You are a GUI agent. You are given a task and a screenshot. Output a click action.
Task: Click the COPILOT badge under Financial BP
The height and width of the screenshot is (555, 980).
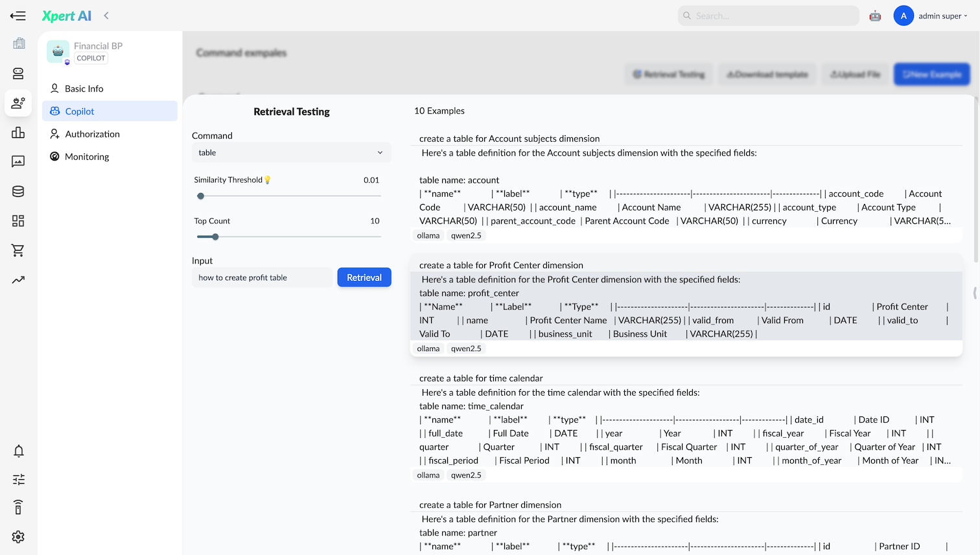coord(91,58)
